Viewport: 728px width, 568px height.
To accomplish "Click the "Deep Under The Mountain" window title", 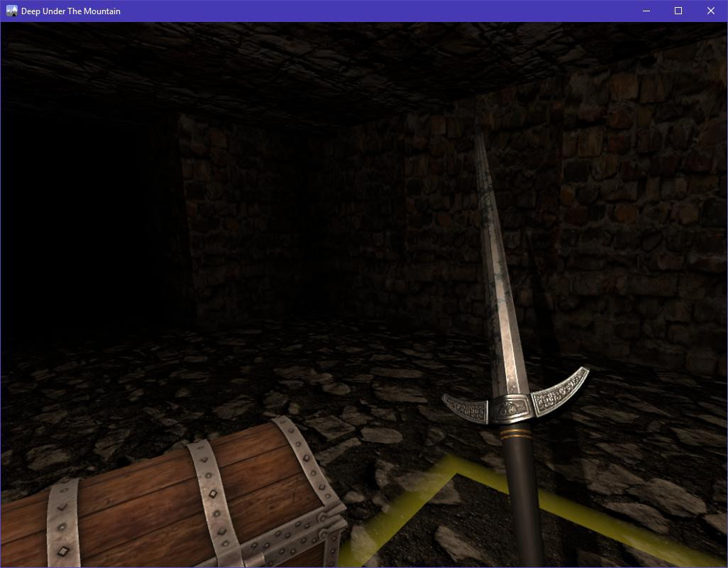I will [x=70, y=11].
